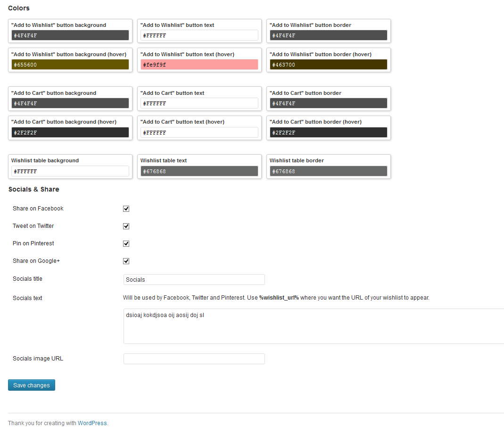Edit the Wishlist table background color field

click(70, 171)
